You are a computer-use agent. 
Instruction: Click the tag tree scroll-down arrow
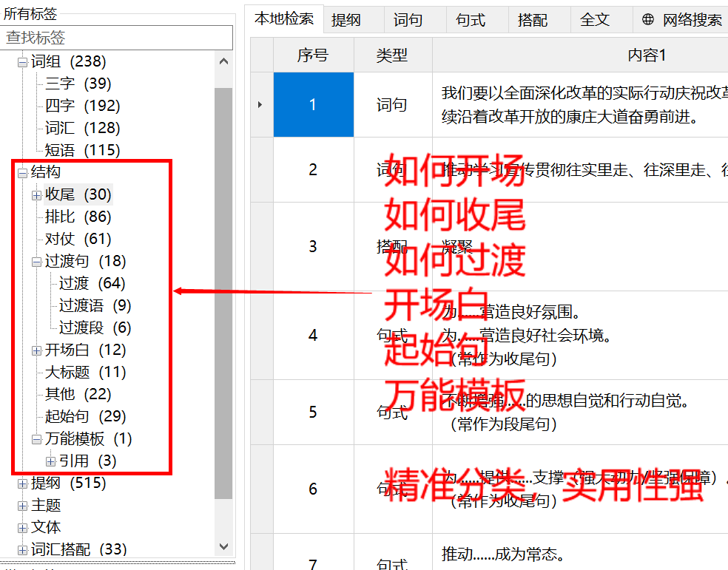pyautogui.click(x=223, y=547)
